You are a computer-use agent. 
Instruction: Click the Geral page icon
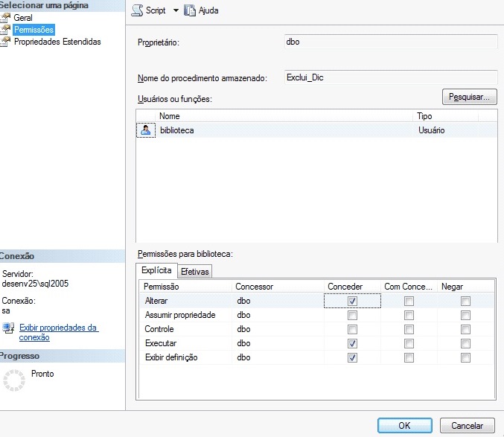point(5,18)
